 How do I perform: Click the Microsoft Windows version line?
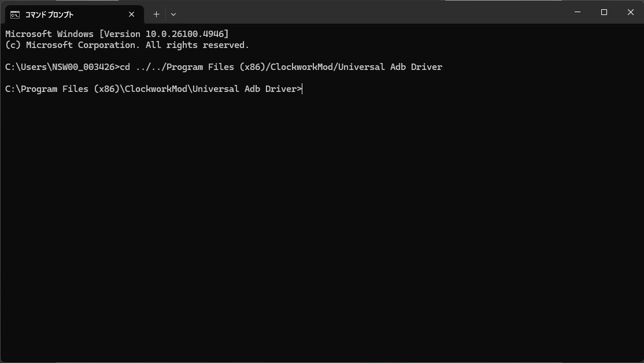pyautogui.click(x=117, y=34)
